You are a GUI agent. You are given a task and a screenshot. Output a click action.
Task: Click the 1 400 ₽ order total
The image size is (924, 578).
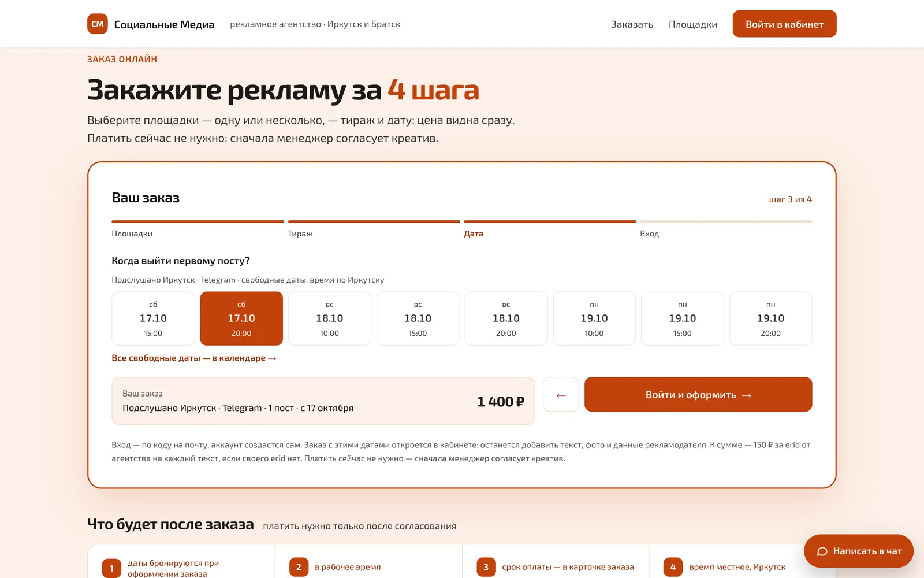pos(501,402)
